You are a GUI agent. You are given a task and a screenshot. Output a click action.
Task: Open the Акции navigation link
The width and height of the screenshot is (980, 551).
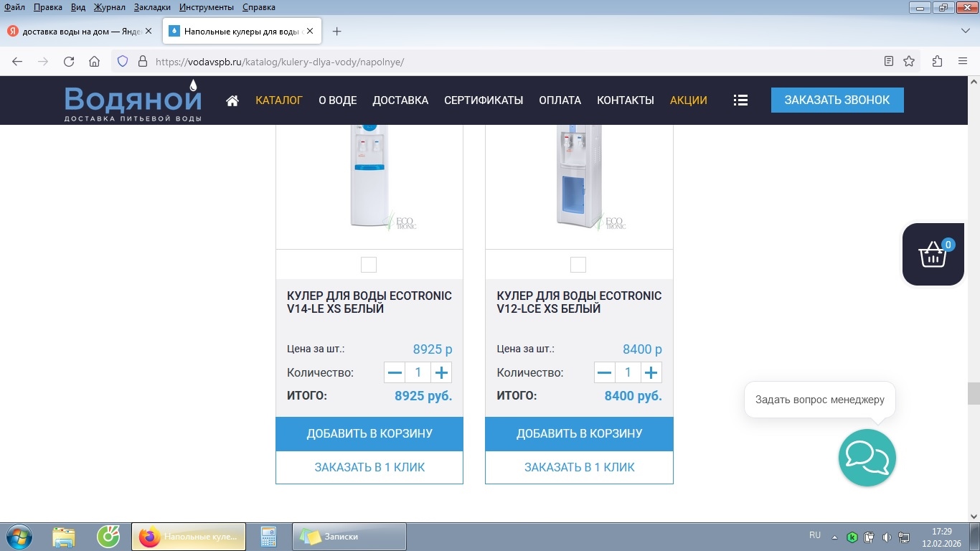pyautogui.click(x=689, y=100)
